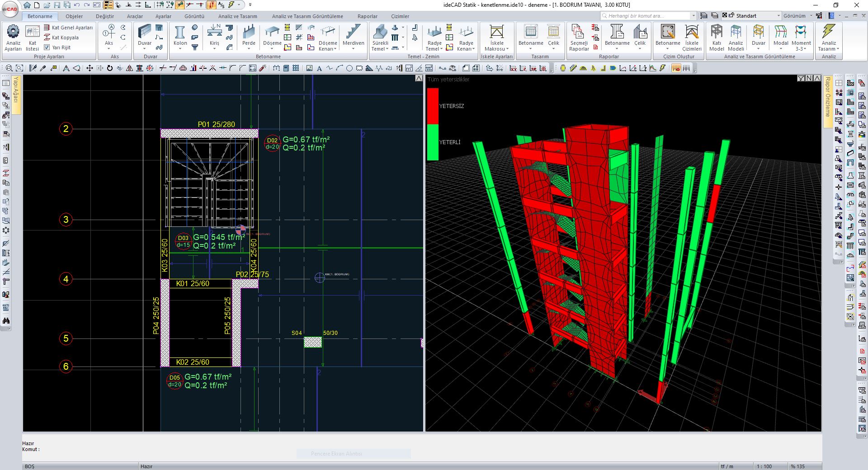Open Seçmeli Raporlar reports
Screen dimensions: 868x470
[x=579, y=38]
